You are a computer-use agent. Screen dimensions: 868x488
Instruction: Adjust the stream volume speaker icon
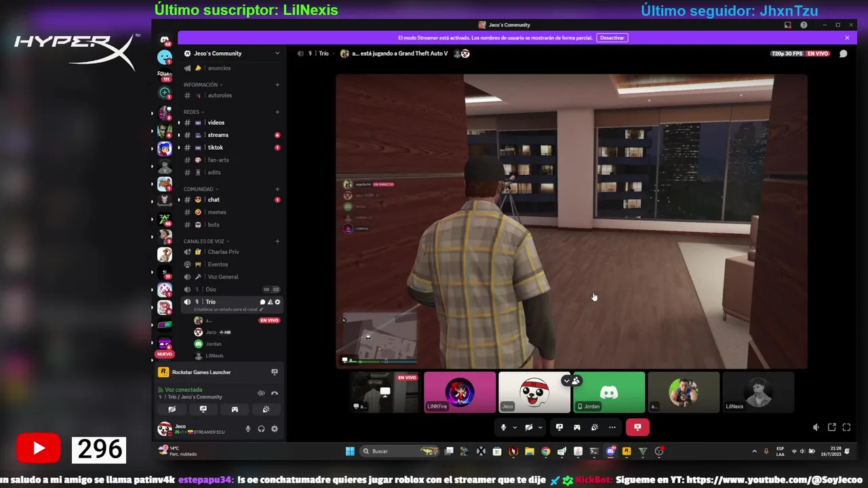coord(816,427)
